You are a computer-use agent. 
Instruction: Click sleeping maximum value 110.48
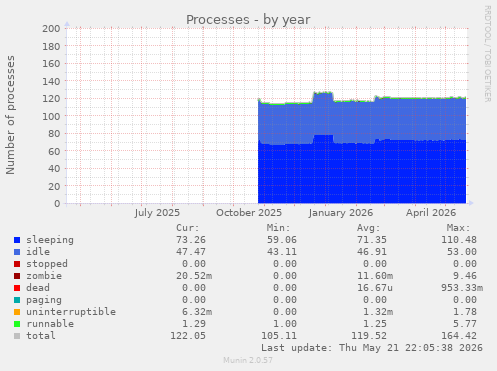(459, 240)
